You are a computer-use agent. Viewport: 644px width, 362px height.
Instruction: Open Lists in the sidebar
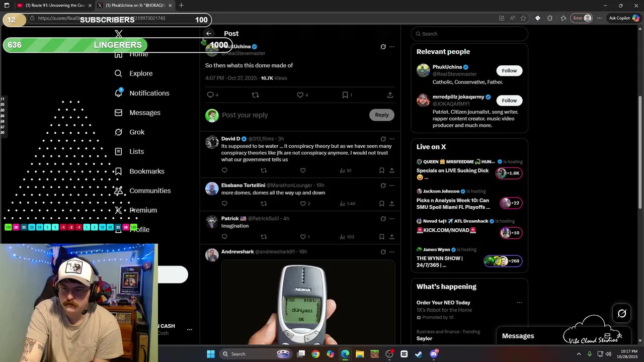129,151
